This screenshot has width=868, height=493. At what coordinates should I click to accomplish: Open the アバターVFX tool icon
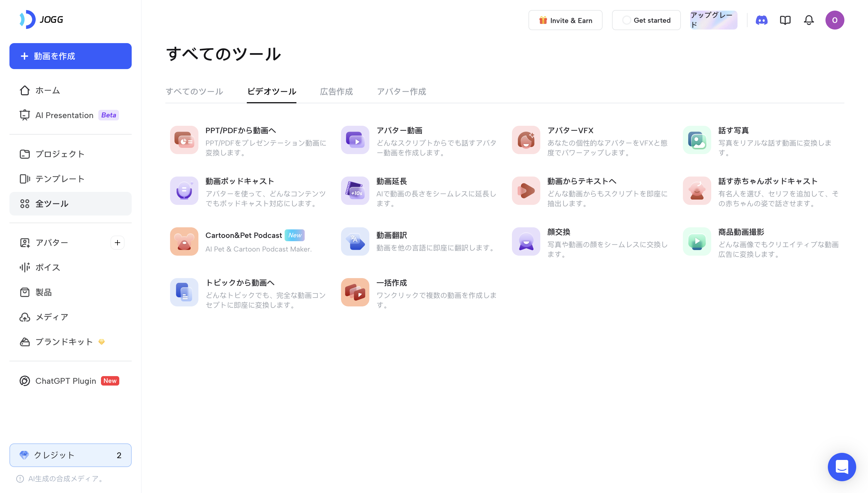(526, 140)
